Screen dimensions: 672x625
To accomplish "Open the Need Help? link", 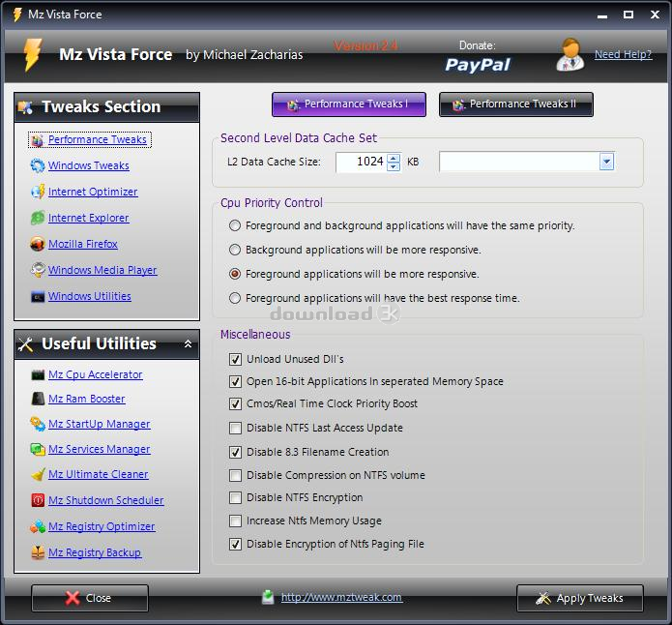I will (623, 54).
